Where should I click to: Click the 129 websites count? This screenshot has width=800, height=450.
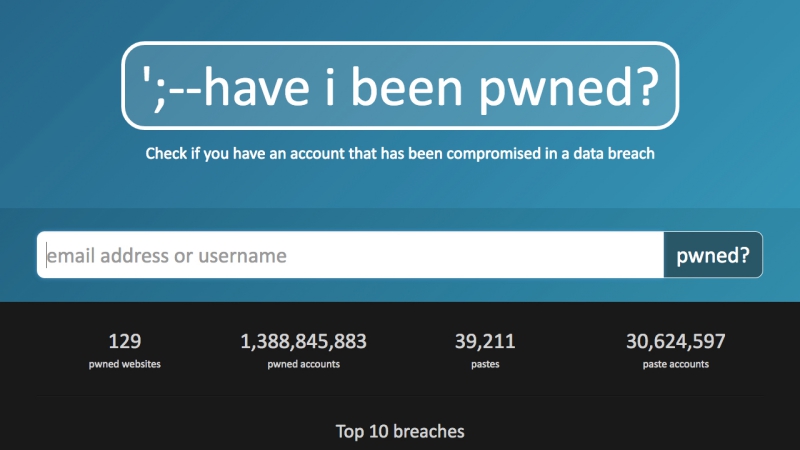click(x=124, y=342)
